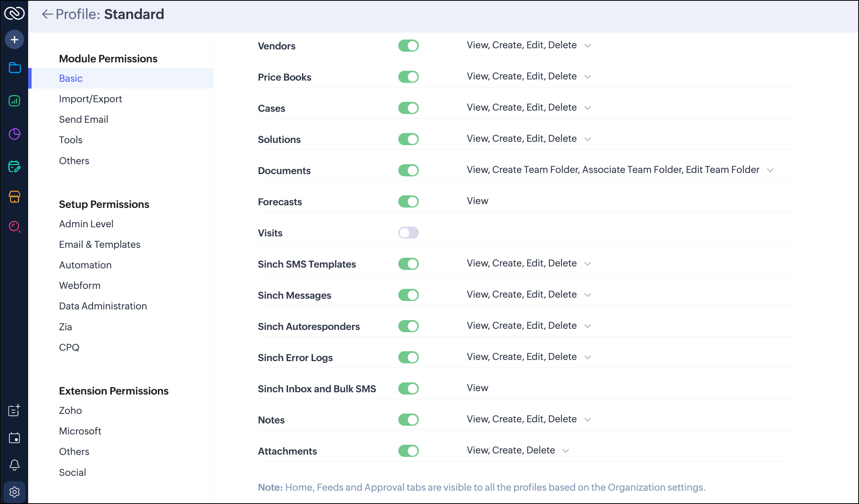Click the pink search magnifier icon
859x504 pixels.
tap(14, 227)
